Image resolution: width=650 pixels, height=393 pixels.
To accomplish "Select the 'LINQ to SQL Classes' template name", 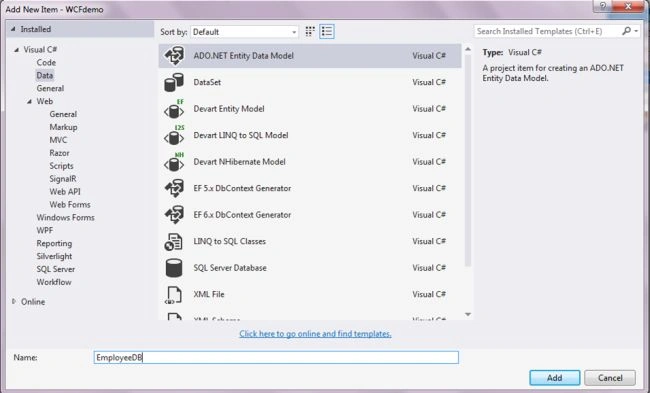I will pos(229,241).
